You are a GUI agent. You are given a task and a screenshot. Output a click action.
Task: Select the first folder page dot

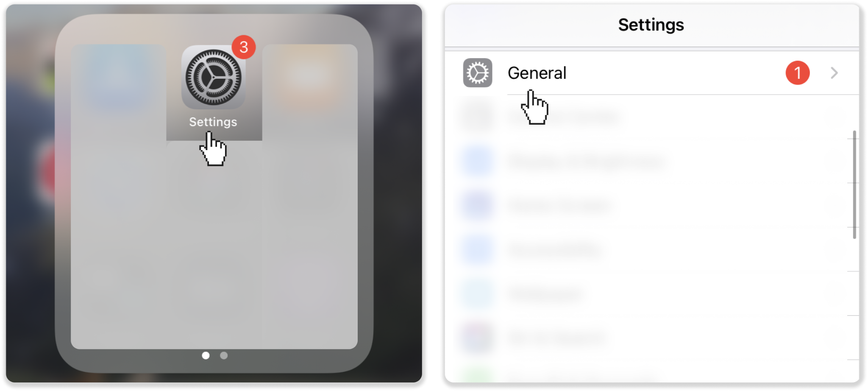click(206, 355)
